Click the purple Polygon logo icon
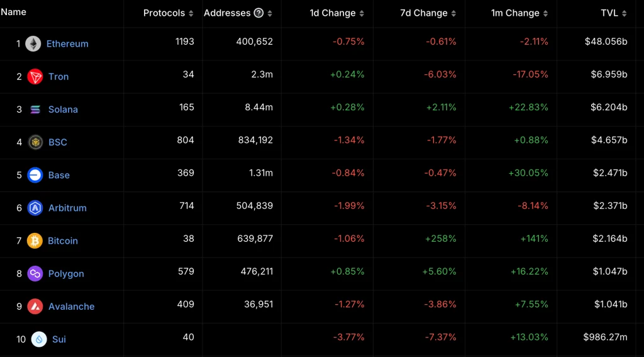The width and height of the screenshot is (644, 357). tap(35, 273)
